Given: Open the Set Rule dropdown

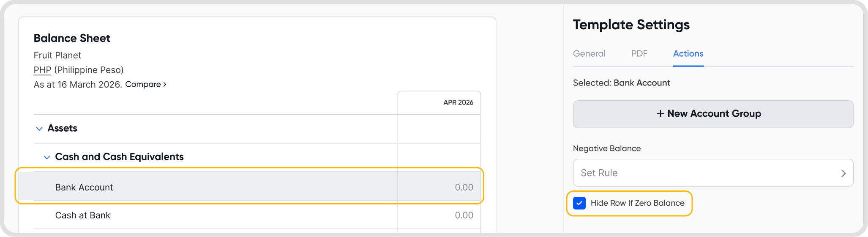Looking at the screenshot, I should (x=712, y=173).
